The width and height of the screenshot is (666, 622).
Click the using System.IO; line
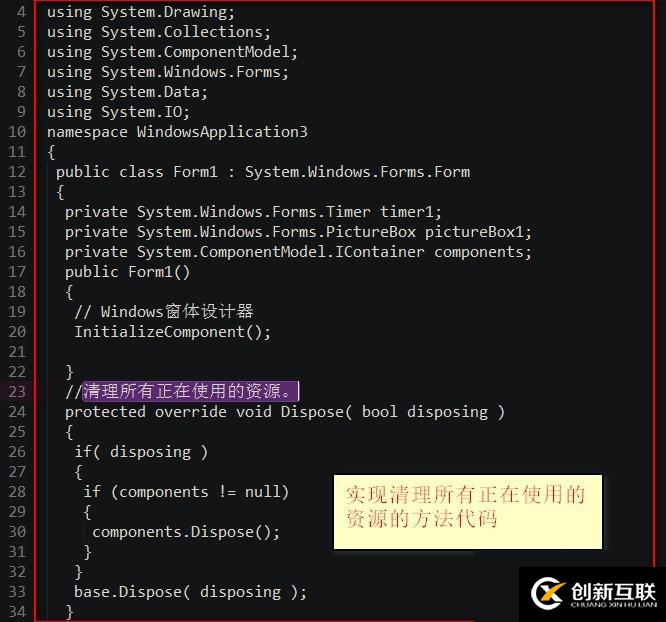click(118, 112)
